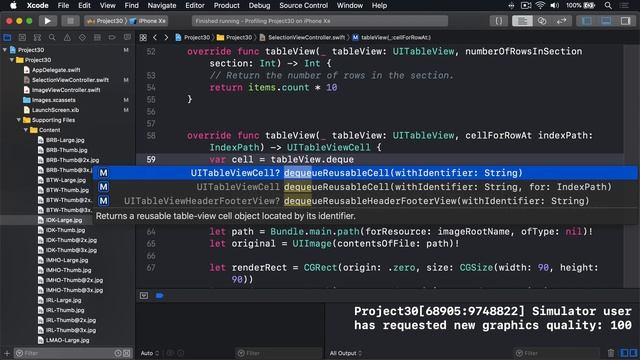Open Spotlight search in menu bar
640x360 pixels.
608,6
